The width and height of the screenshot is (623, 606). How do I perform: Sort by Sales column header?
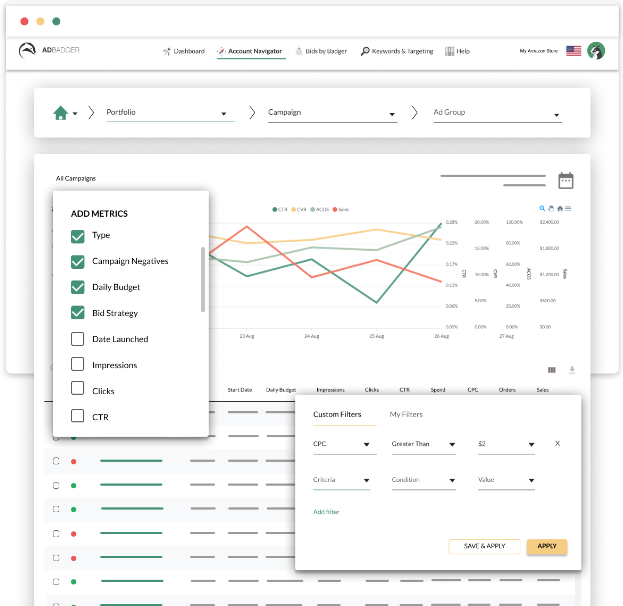(x=542, y=390)
